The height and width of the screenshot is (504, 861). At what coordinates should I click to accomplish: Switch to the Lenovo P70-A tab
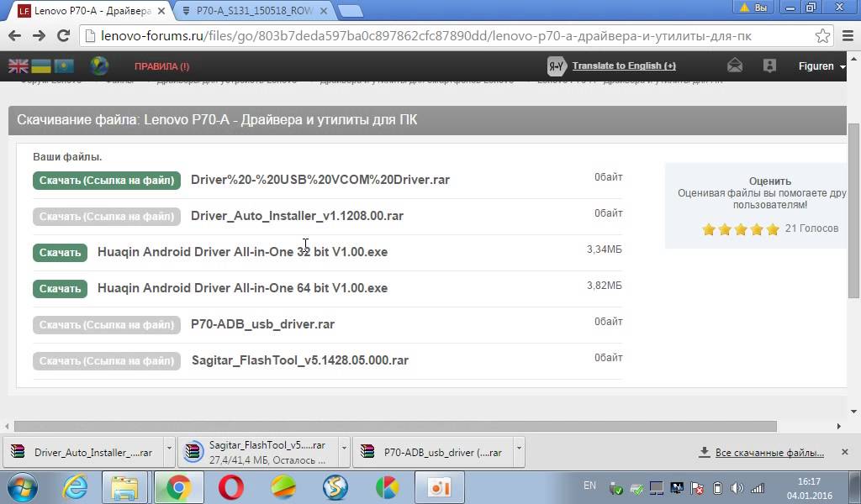[x=92, y=10]
